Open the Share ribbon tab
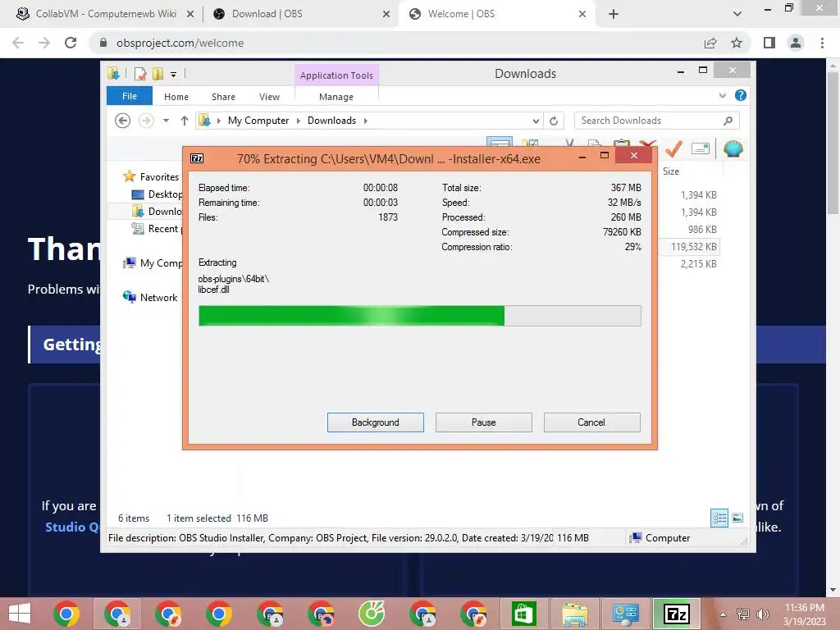The width and height of the screenshot is (840, 630). coord(223,97)
